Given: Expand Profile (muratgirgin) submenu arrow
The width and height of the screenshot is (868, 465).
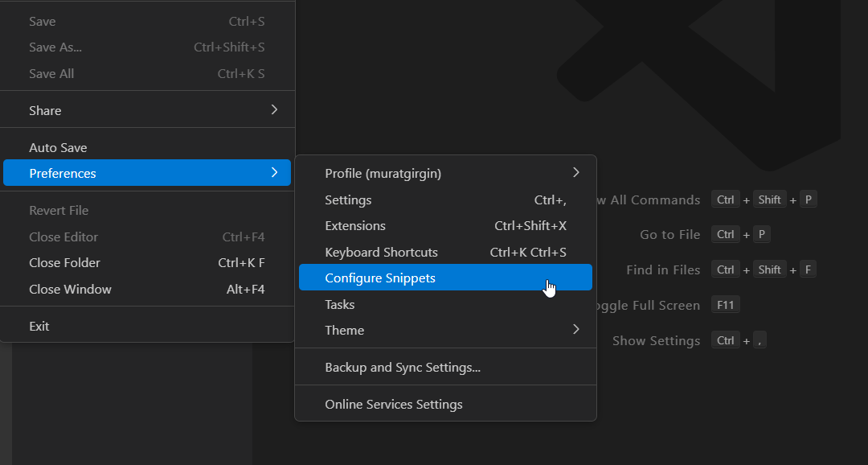Looking at the screenshot, I should point(575,173).
